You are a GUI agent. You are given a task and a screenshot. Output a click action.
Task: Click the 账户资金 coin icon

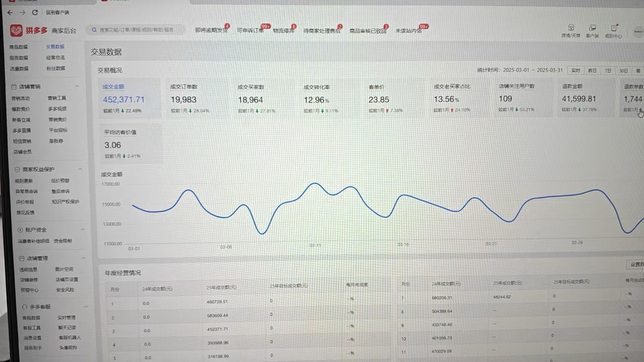[20, 230]
